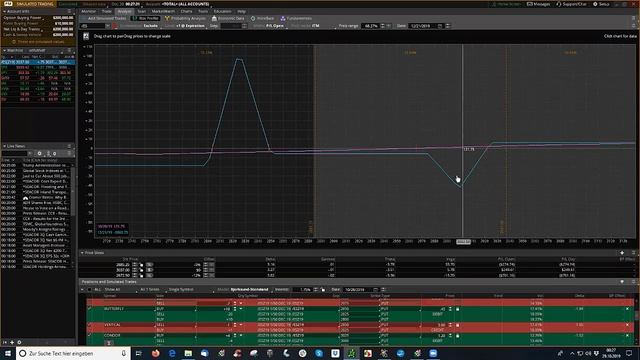Click the Interest rate field

tap(303, 289)
